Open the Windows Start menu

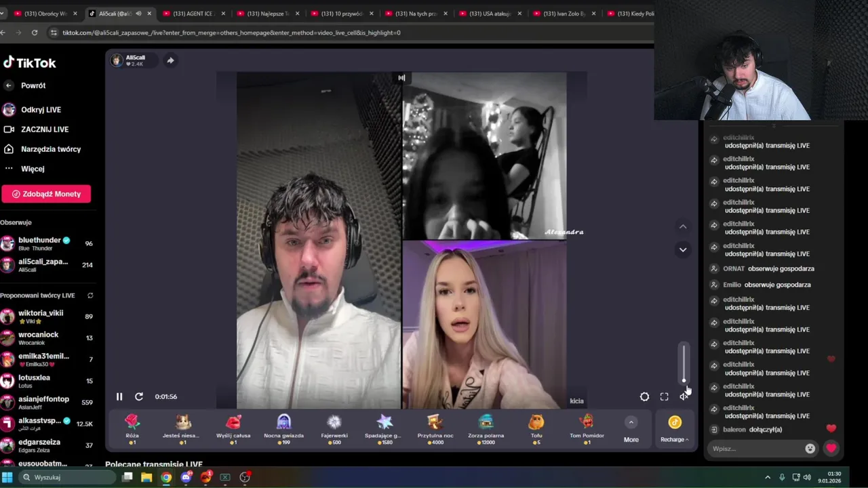(7, 477)
